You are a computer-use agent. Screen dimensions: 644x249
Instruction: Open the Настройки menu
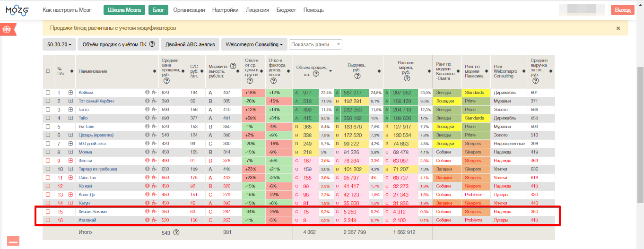(225, 10)
